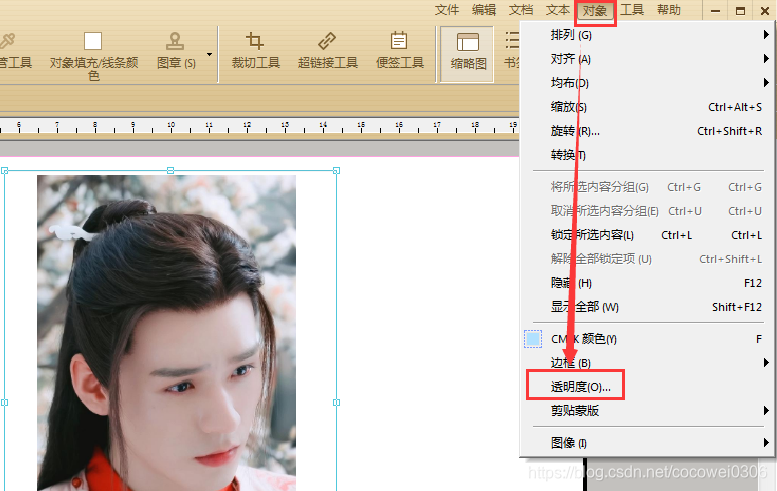Screen dimensions: 777x491
Task: Click the right-middle selection handle of image
Action: coord(336,402)
